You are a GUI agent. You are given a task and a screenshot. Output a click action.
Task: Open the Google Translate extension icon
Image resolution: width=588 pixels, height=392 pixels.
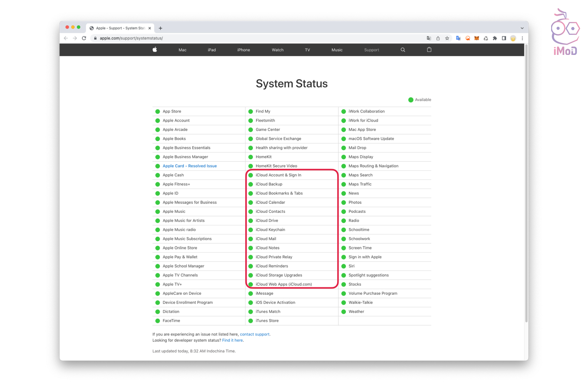pyautogui.click(x=458, y=38)
